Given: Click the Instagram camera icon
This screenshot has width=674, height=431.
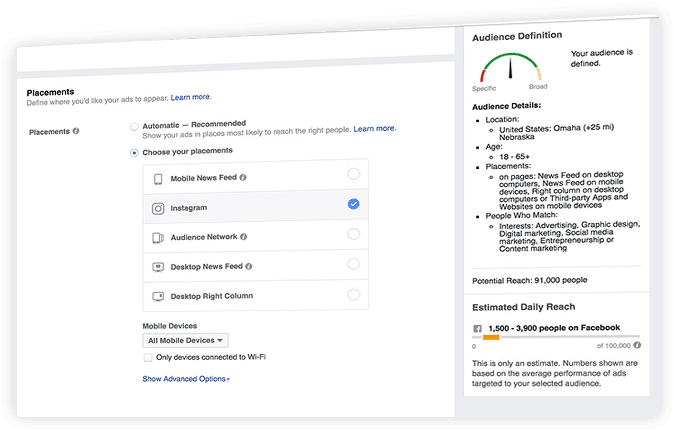Looking at the screenshot, I should click(x=158, y=208).
